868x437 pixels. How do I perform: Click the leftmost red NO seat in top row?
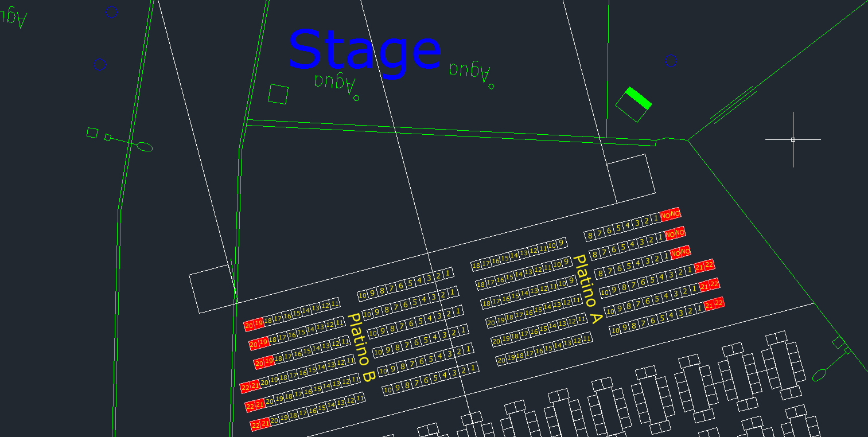pos(665,215)
